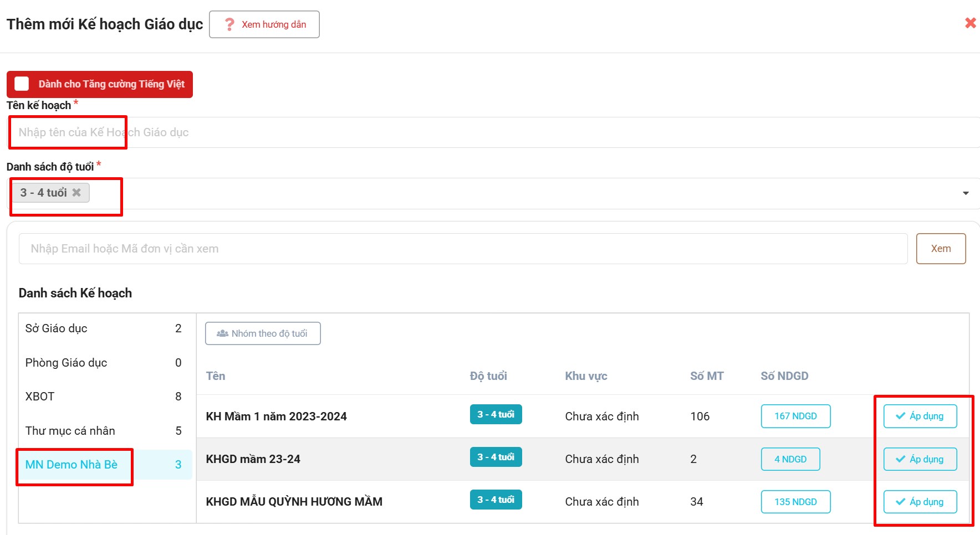Viewport: 980px width, 535px height.
Task: Open the XBOT plan list
Action: tap(40, 397)
